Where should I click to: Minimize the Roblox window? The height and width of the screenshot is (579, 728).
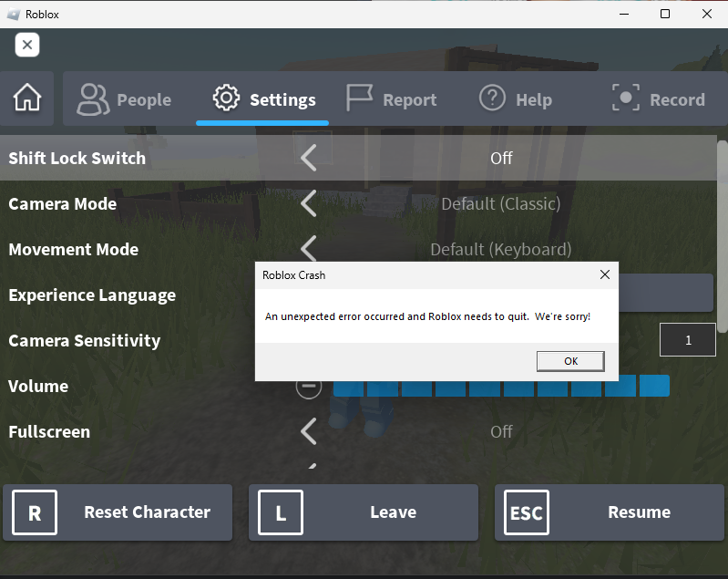(x=624, y=14)
